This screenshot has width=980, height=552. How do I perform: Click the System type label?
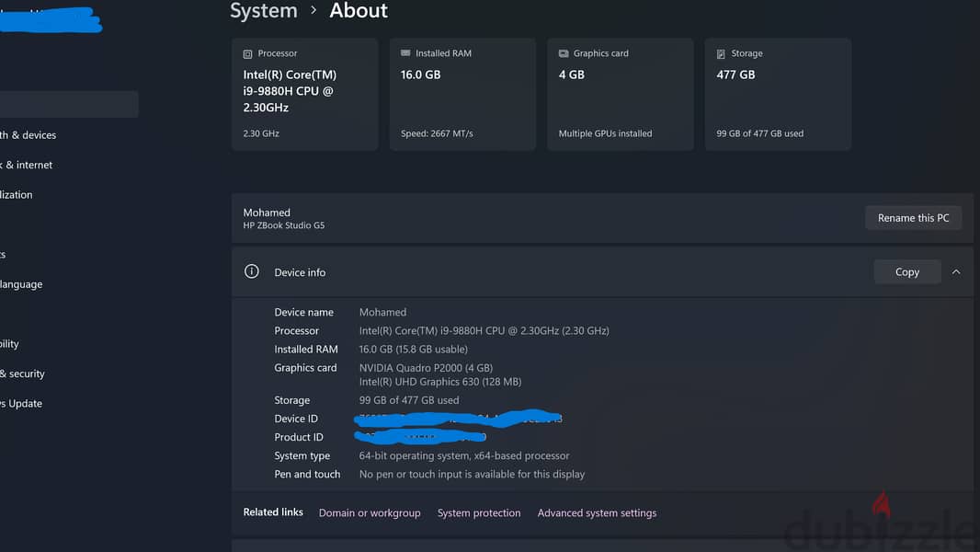click(302, 455)
